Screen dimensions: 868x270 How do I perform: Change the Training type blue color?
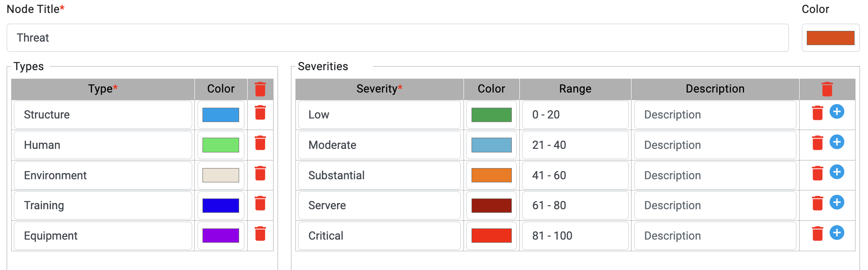[x=221, y=206]
